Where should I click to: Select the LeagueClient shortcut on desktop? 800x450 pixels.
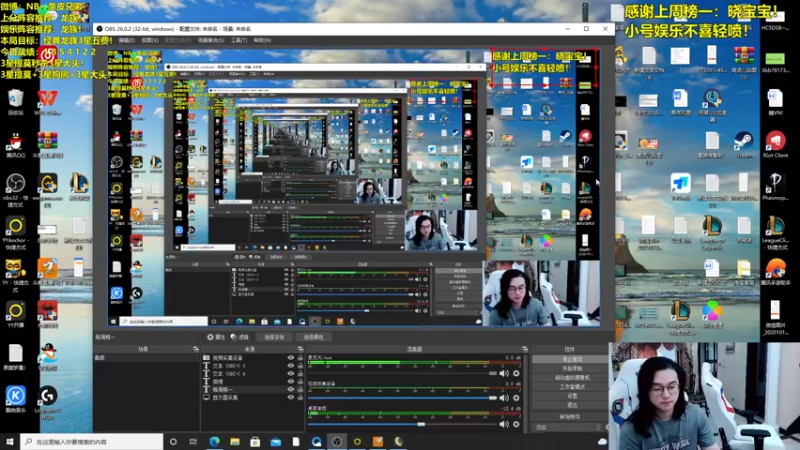775,232
